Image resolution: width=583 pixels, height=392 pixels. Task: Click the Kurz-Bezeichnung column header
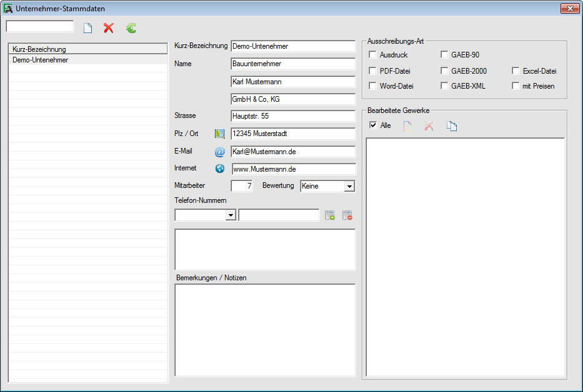(87, 49)
